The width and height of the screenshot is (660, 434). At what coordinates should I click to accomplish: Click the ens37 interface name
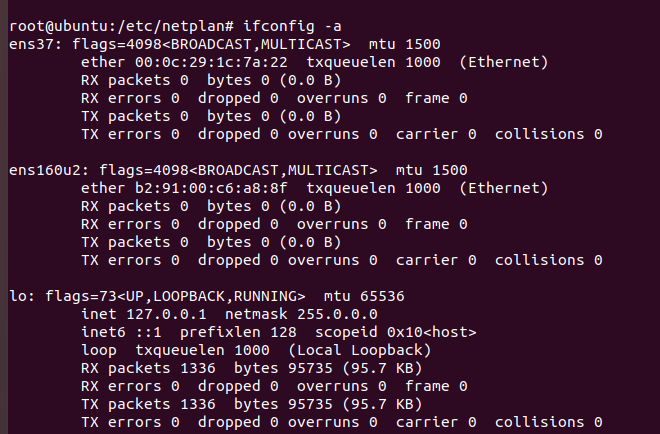(x=26, y=45)
